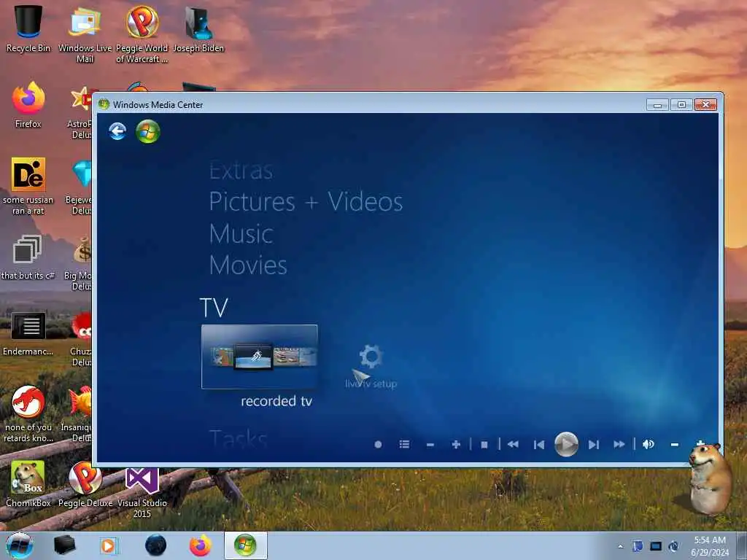Skip forward with the next button

point(594,445)
